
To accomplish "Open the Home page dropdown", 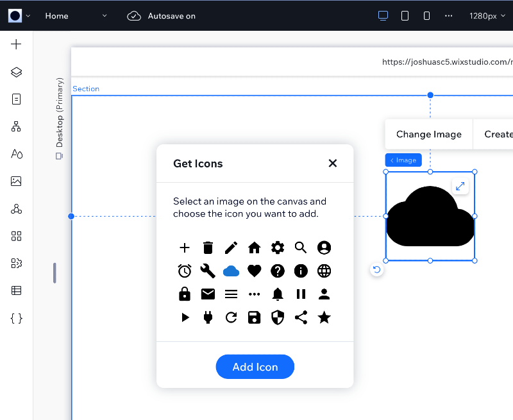I will [76, 15].
